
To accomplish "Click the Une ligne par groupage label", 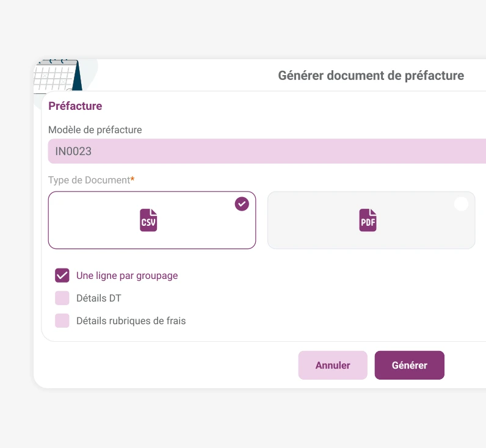I will pyautogui.click(x=127, y=275).
